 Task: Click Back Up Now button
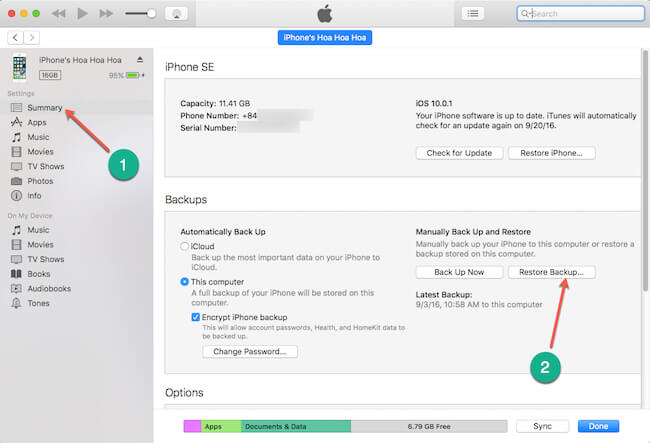point(459,272)
